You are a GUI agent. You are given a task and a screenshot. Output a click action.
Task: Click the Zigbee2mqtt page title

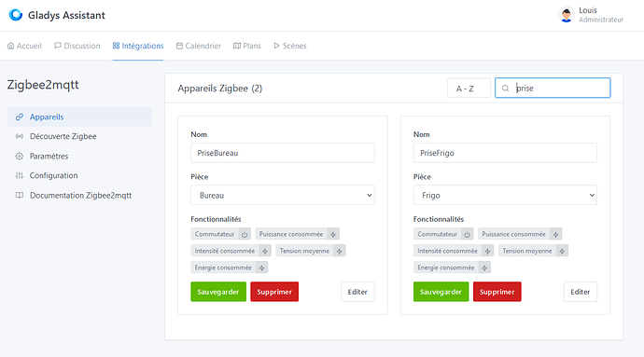(43, 85)
